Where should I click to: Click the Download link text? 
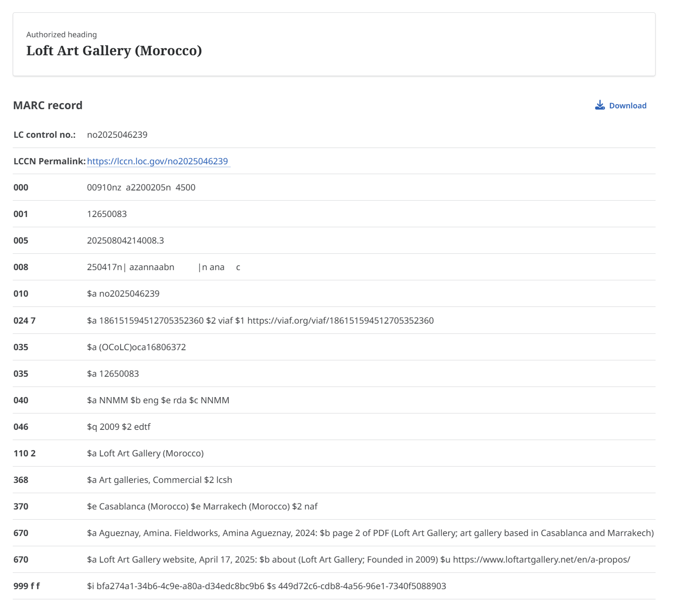pos(628,106)
